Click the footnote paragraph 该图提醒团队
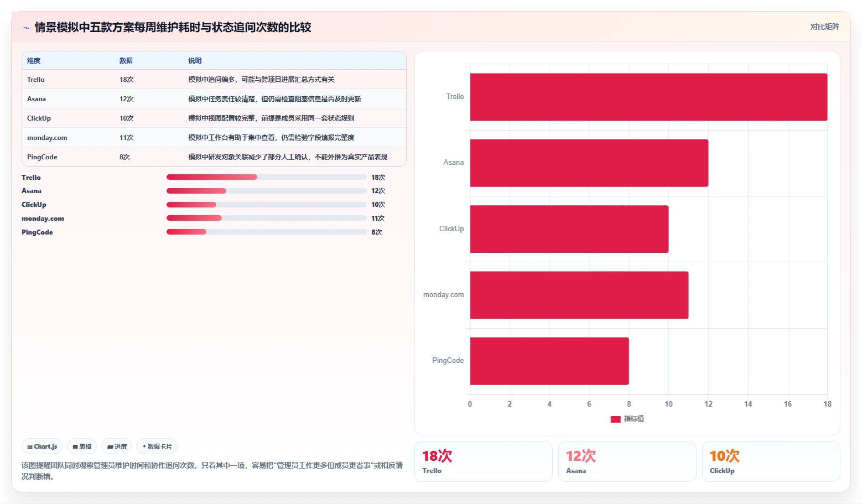The width and height of the screenshot is (862, 504). point(212,471)
